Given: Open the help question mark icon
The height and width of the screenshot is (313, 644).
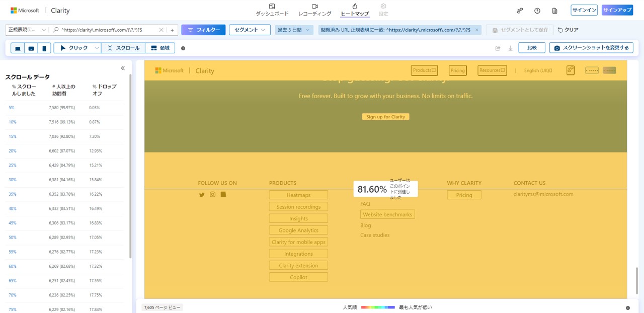Looking at the screenshot, I should point(537,11).
